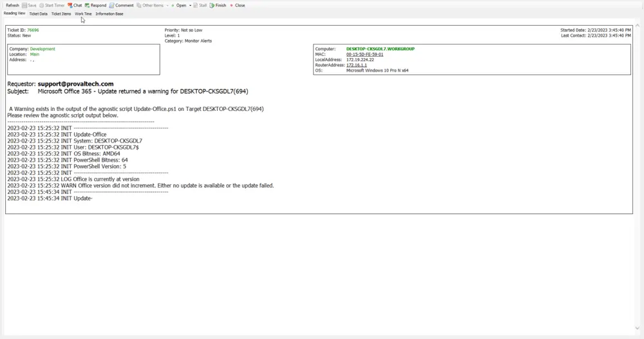Click the Started Date value
Image resolution: width=644 pixels, height=339 pixels.
609,30
